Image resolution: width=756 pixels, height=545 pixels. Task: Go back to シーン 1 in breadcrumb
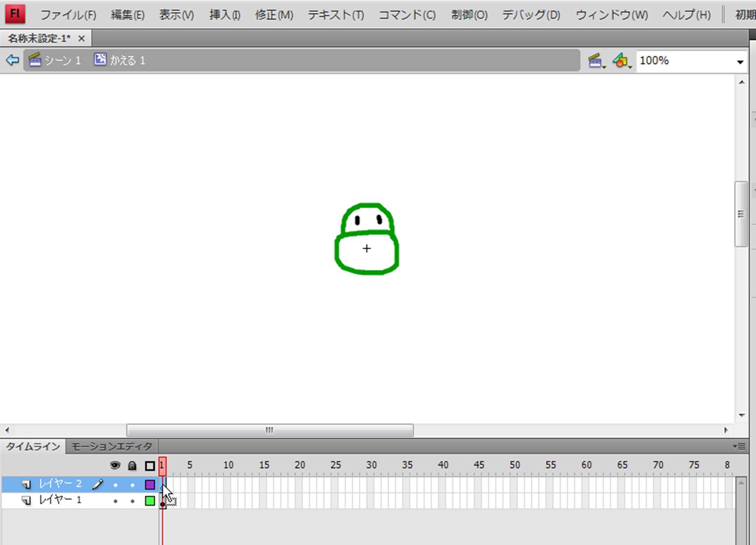tap(55, 60)
